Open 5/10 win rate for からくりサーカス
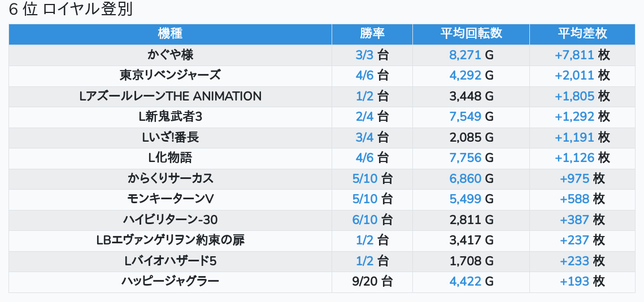This screenshot has height=302, width=644. click(365, 178)
